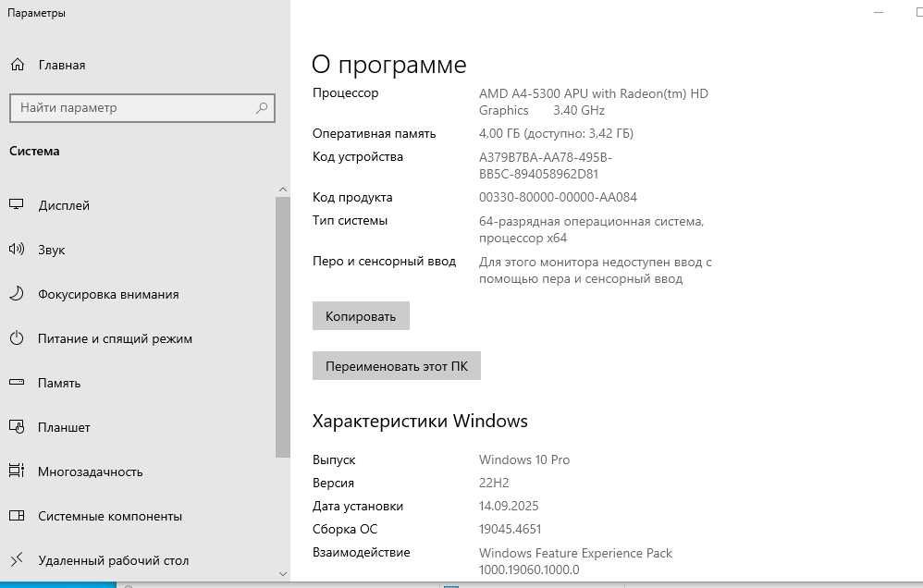Click the Tablet mode icon
The image size is (923, 588).
(17, 427)
